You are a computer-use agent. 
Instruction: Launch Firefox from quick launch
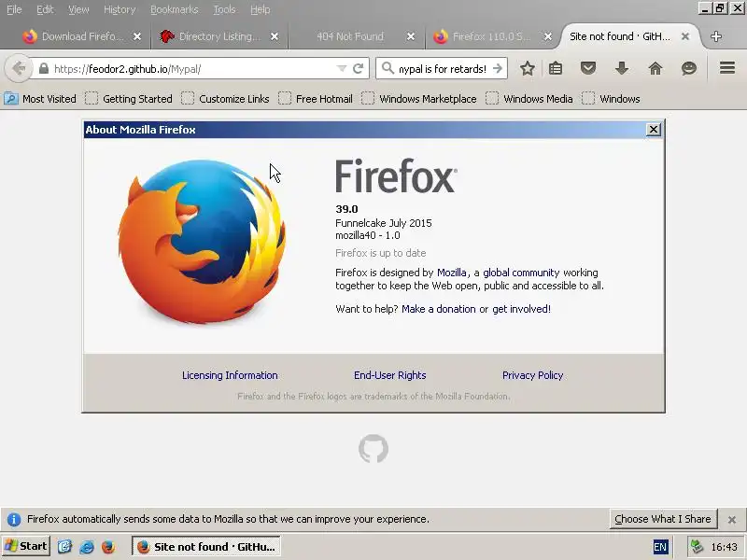[x=108, y=546]
